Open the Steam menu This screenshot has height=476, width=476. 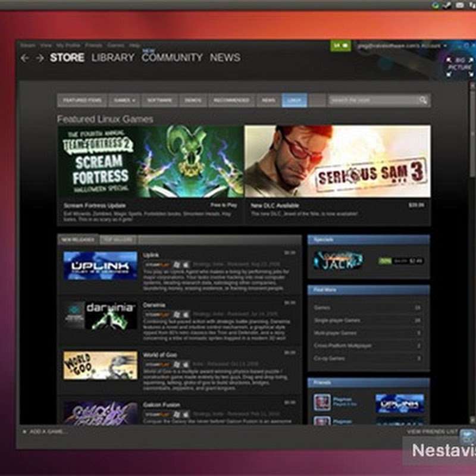[28, 45]
